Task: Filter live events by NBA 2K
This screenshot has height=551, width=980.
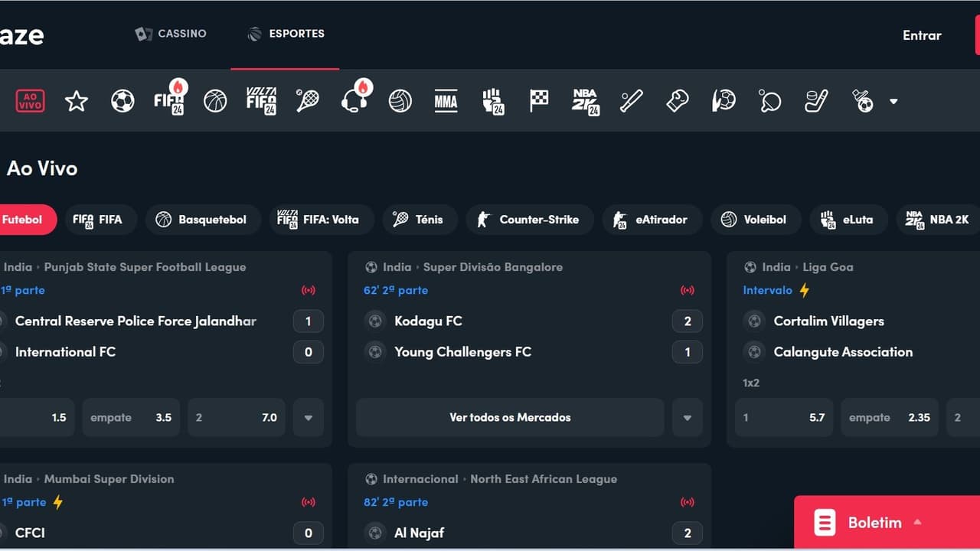Action: click(x=938, y=220)
